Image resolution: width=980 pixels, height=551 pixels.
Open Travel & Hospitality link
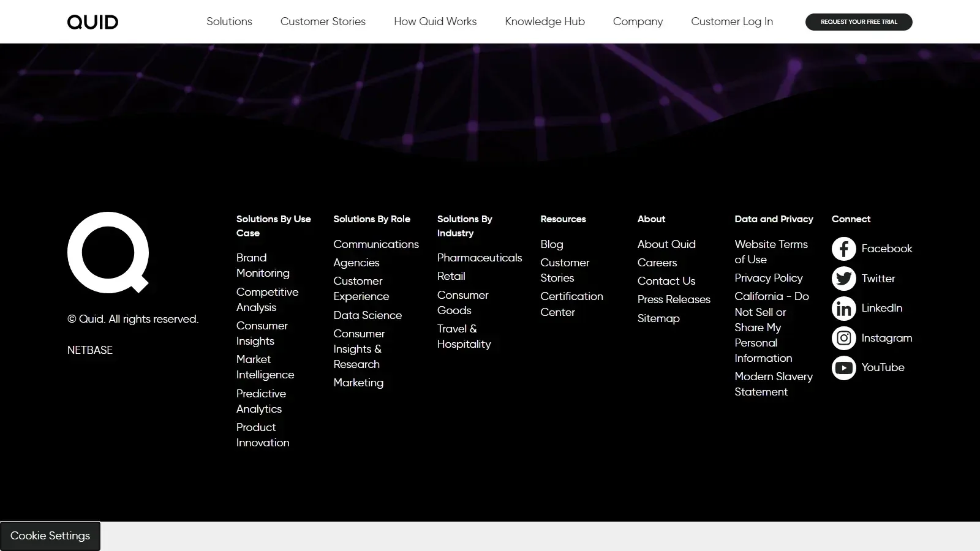pos(464,336)
